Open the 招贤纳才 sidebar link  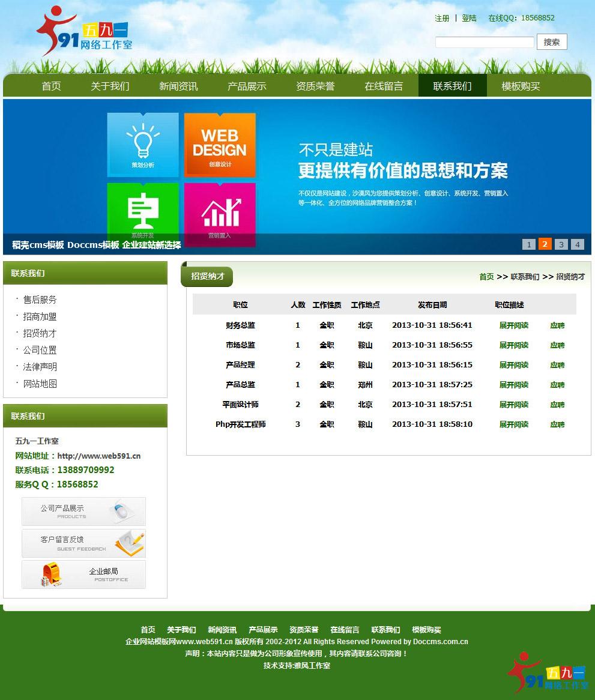pyautogui.click(x=39, y=333)
